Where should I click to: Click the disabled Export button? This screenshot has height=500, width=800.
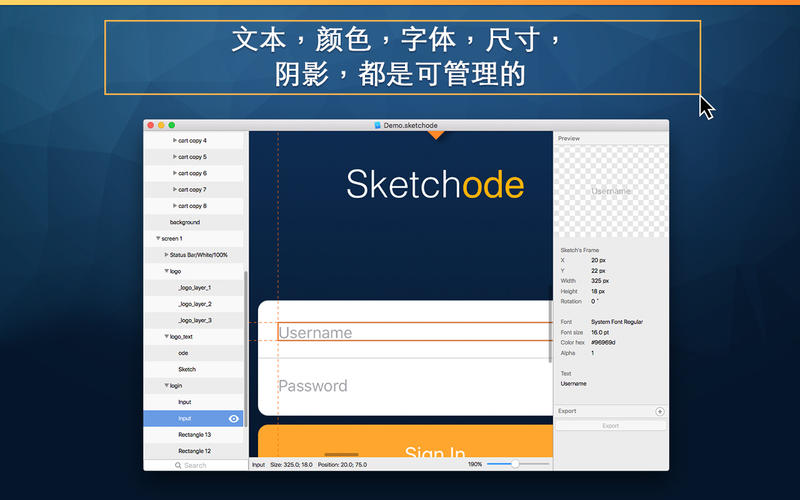[611, 426]
